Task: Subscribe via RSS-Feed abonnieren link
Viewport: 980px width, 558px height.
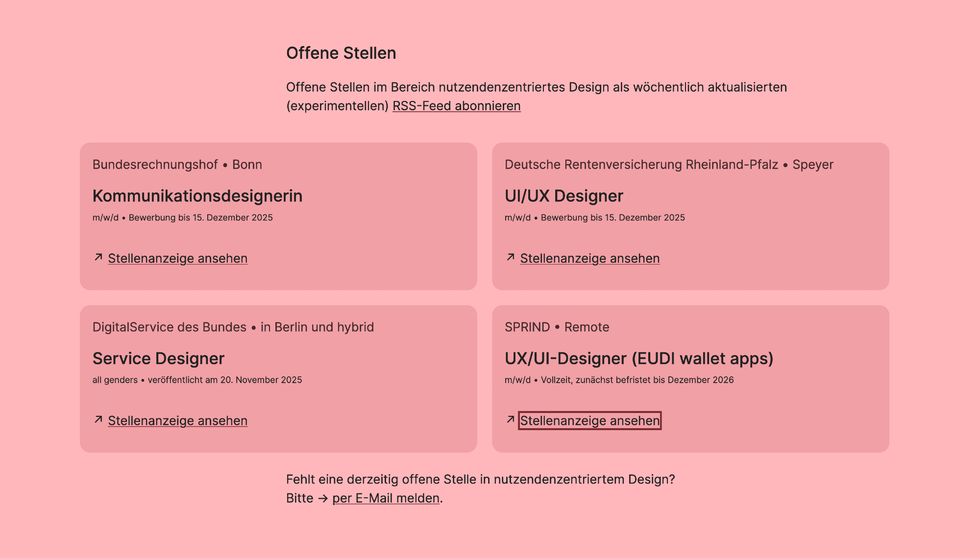Action: coord(456,106)
